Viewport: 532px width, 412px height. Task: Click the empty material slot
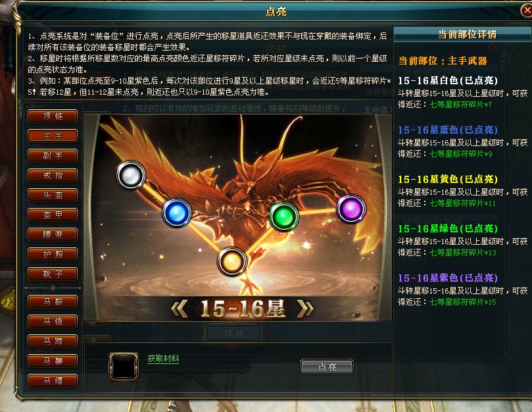[124, 366]
